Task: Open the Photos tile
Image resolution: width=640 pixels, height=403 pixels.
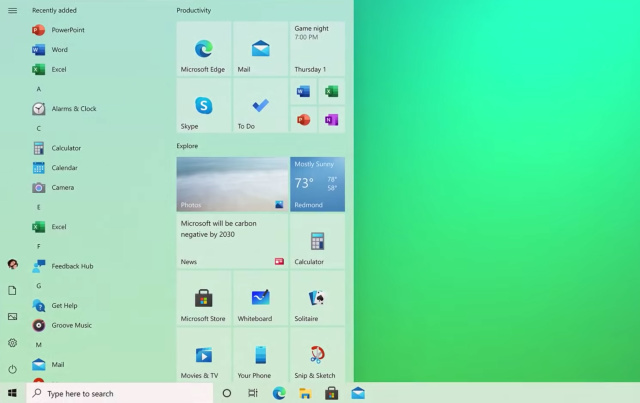Action: pyautogui.click(x=232, y=185)
